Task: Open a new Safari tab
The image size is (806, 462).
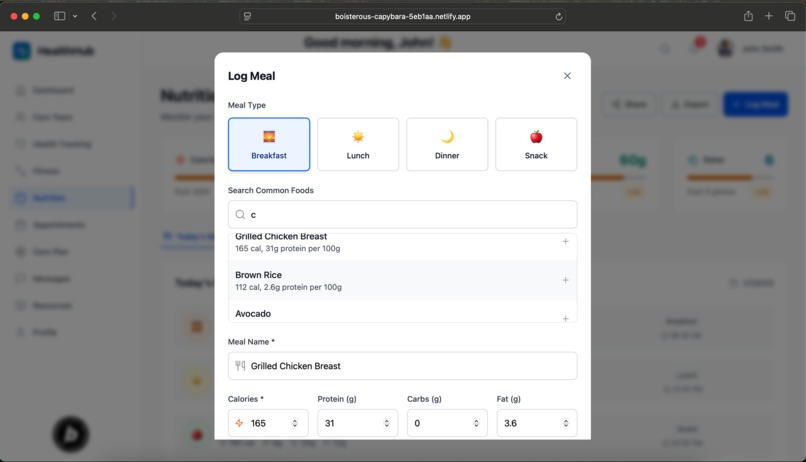Action: [768, 16]
